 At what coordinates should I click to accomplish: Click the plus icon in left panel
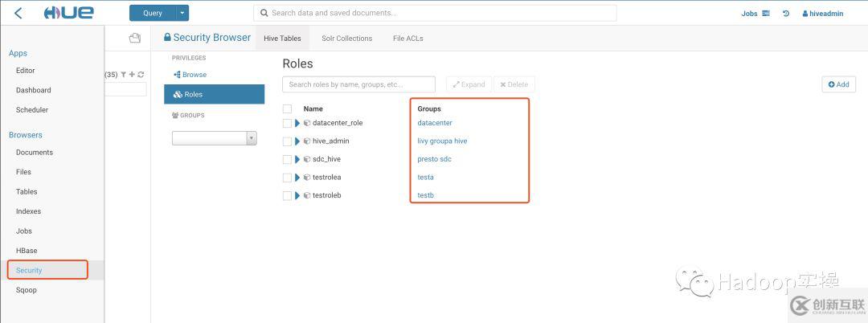[133, 75]
